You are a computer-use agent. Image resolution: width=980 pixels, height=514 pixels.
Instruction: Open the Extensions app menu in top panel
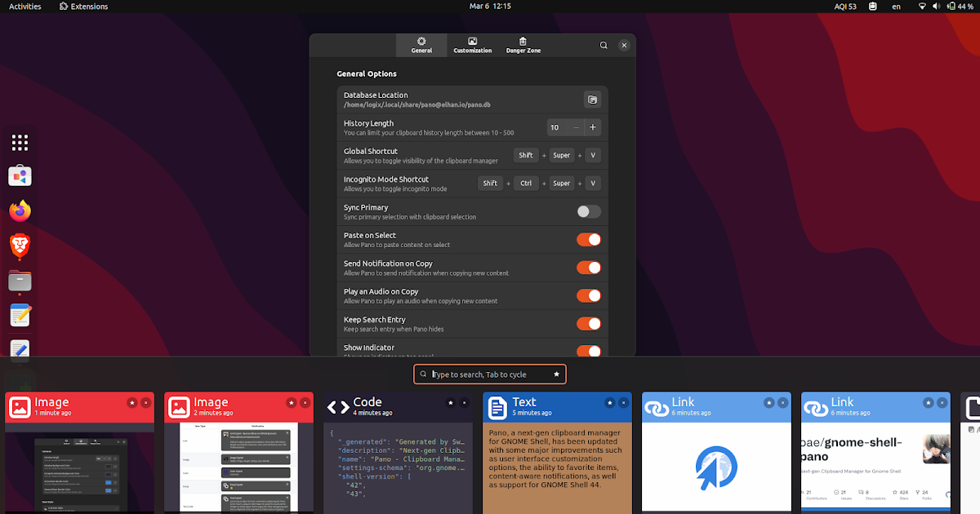[84, 6]
